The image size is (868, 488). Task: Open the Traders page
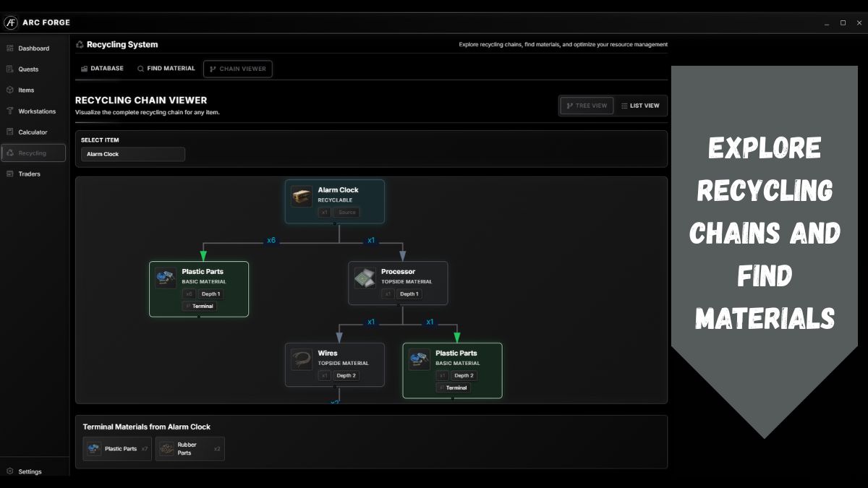pyautogui.click(x=34, y=174)
